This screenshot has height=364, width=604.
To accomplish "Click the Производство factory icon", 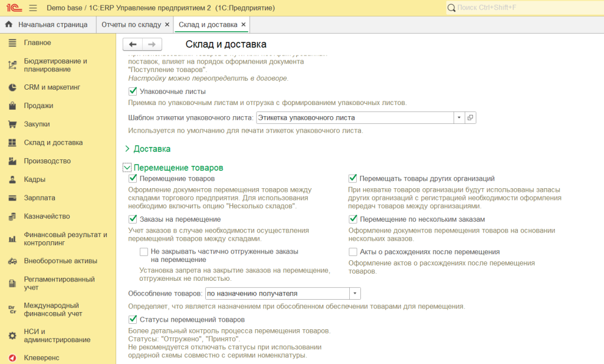I will click(12, 161).
